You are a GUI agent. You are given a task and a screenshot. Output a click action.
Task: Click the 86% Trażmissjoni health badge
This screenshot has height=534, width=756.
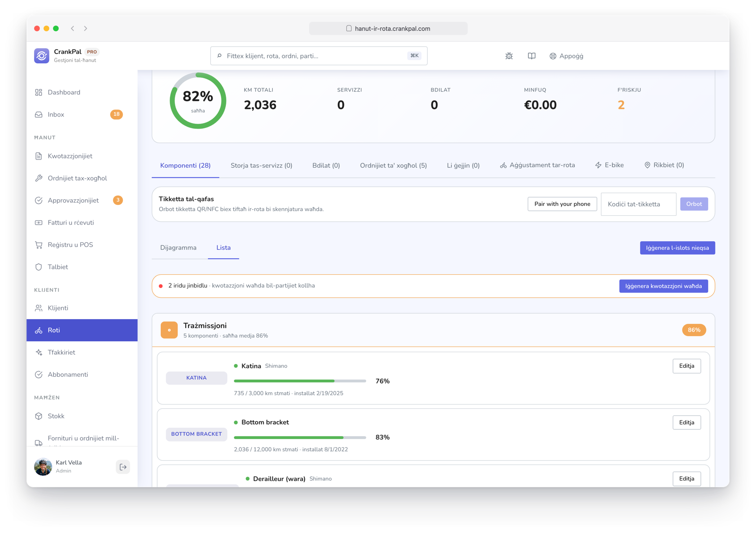click(694, 330)
